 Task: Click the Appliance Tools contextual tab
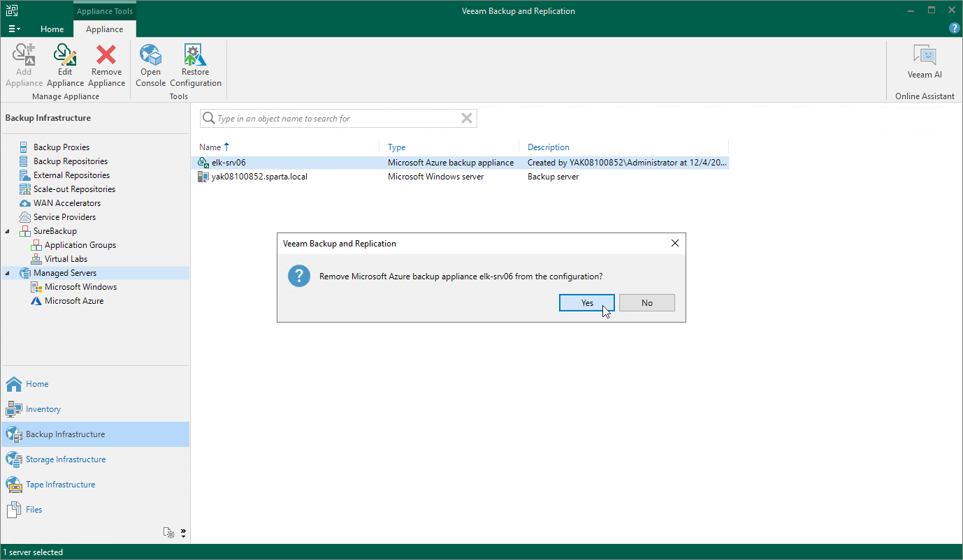pos(105,11)
